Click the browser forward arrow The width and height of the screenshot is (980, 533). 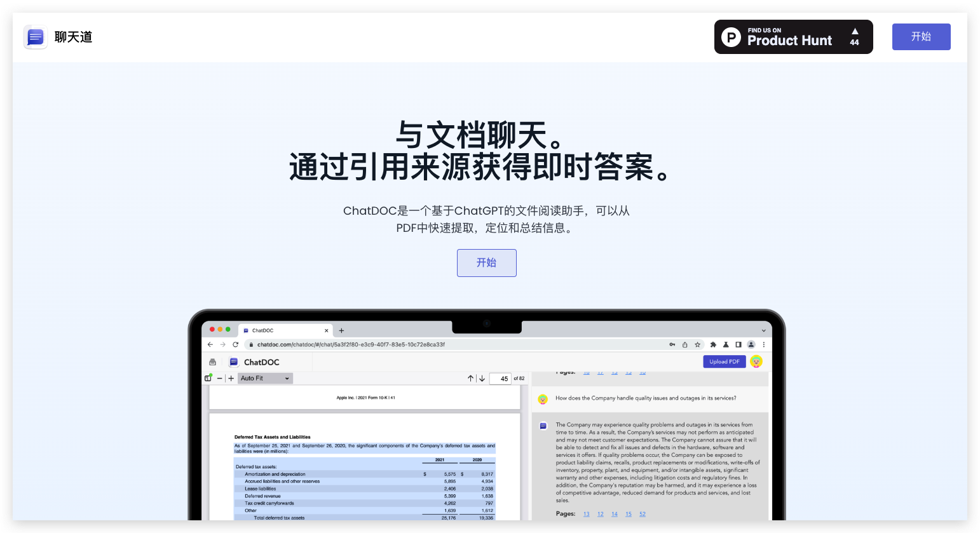click(222, 344)
